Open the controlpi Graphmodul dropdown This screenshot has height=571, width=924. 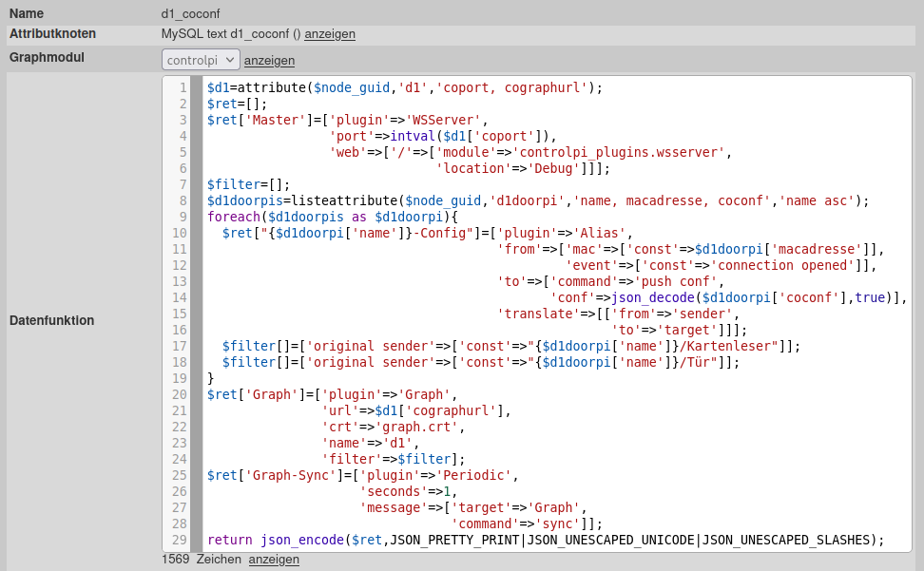click(201, 60)
